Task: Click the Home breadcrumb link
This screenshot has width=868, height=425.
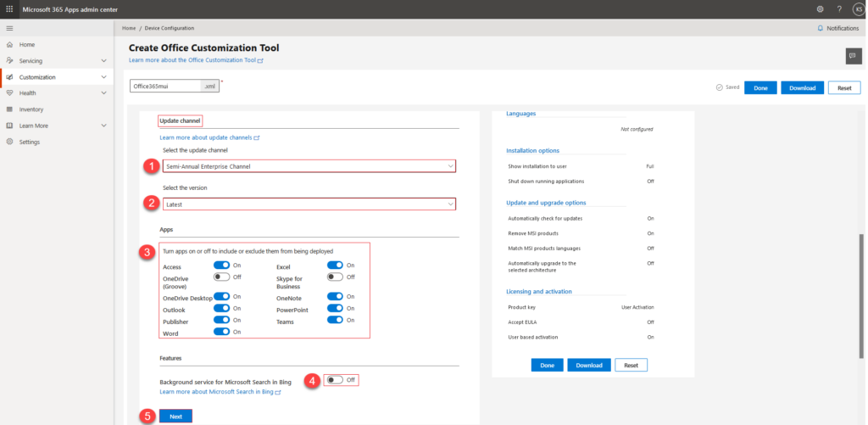Action: tap(129, 28)
